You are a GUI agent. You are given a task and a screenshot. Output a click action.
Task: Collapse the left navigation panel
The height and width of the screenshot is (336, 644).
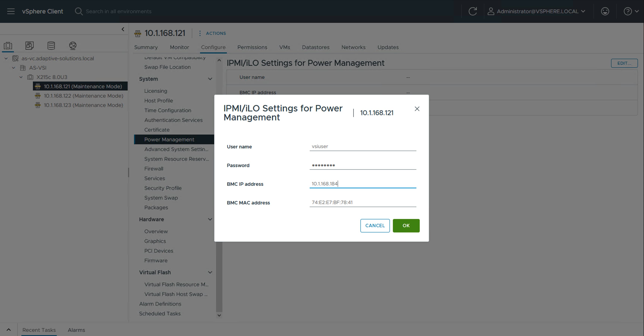(123, 29)
